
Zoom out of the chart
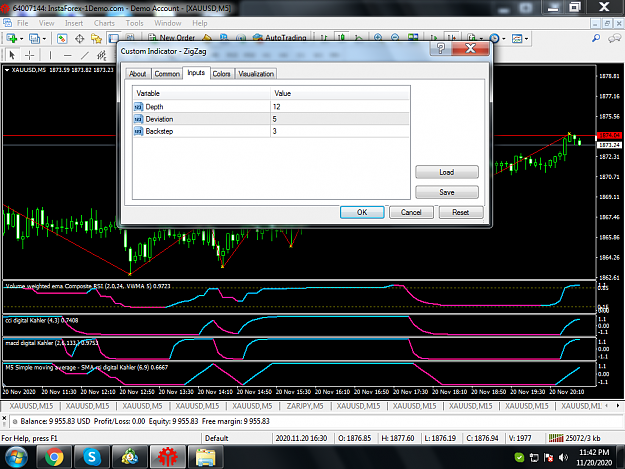point(395,38)
